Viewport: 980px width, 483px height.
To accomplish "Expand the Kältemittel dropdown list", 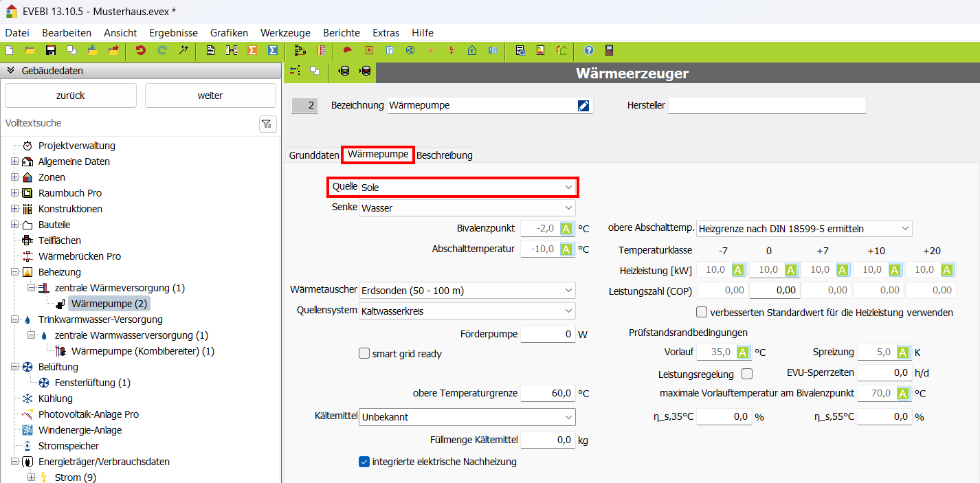I will [x=467, y=416].
